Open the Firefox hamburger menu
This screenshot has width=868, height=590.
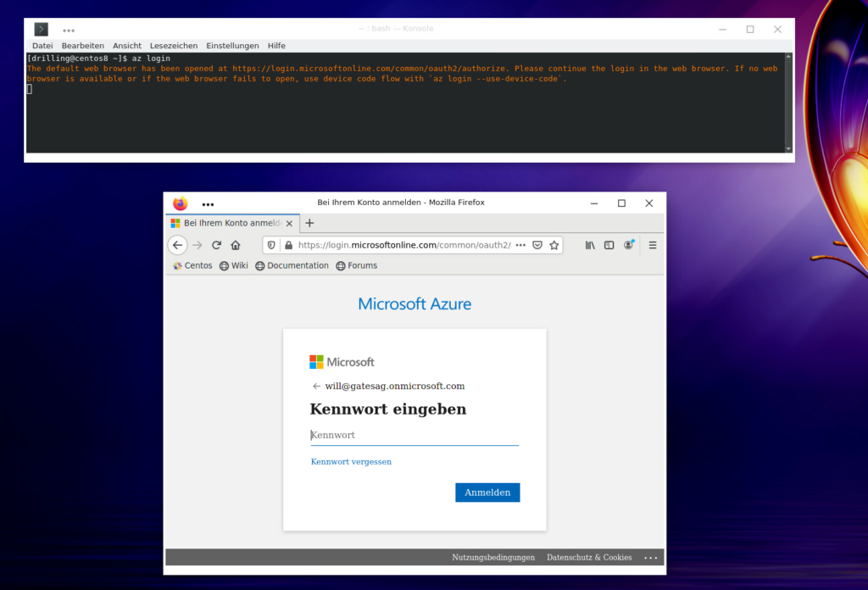click(653, 245)
